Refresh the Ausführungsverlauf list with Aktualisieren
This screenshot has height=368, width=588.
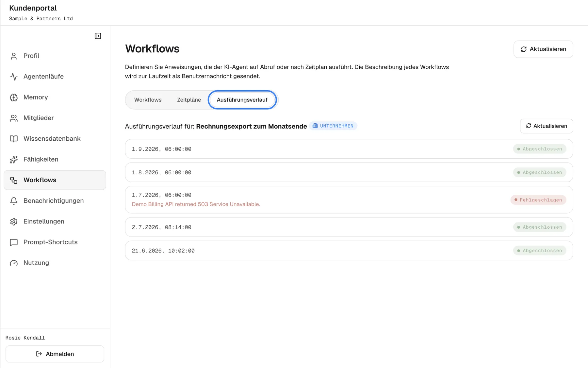[x=547, y=126]
